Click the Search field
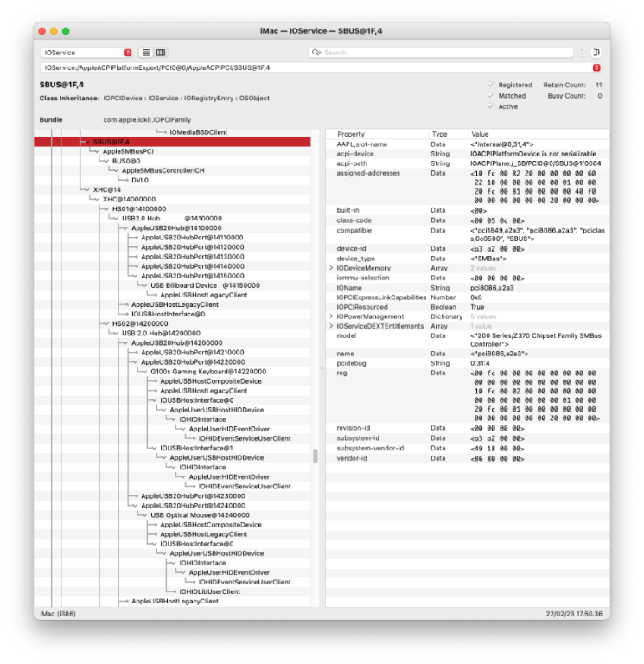This screenshot has width=644, height=664. (x=441, y=53)
